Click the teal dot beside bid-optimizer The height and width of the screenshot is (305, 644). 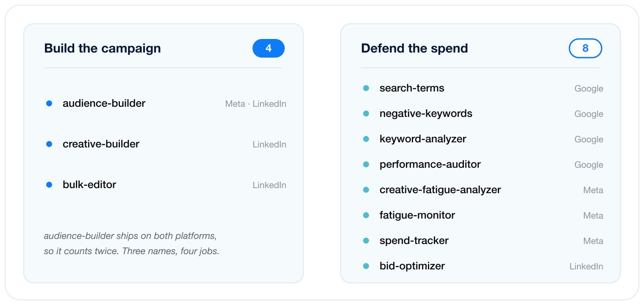366,266
